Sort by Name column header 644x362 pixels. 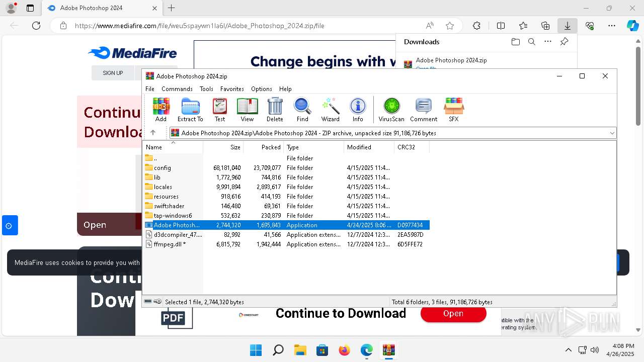[173, 147]
